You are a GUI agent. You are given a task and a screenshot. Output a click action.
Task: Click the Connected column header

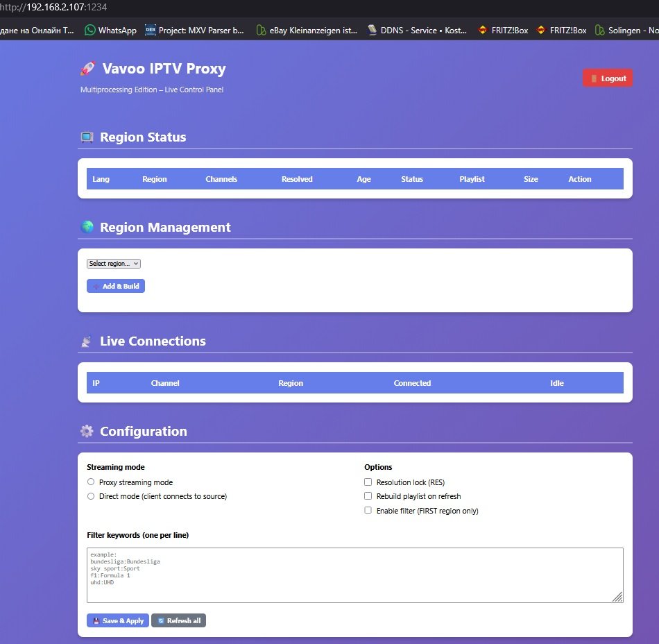(x=412, y=383)
